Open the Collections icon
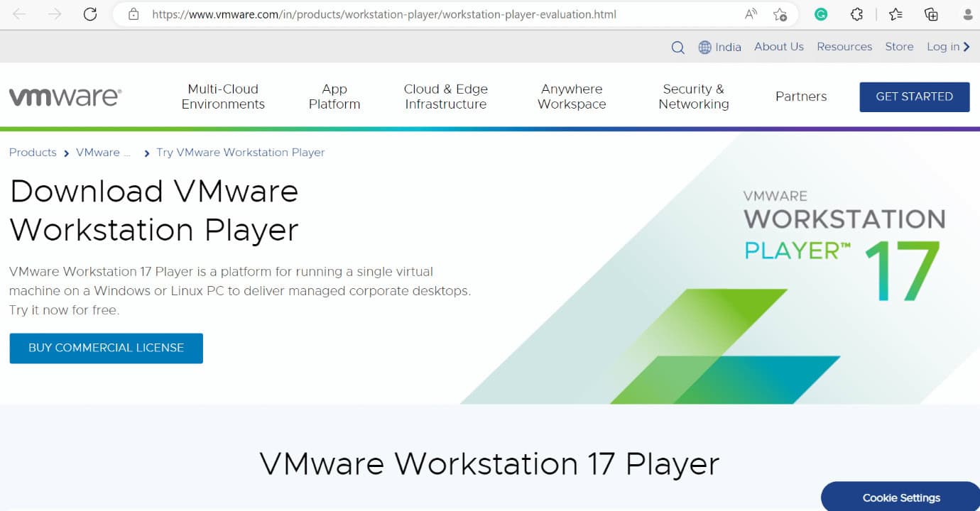 (931, 14)
